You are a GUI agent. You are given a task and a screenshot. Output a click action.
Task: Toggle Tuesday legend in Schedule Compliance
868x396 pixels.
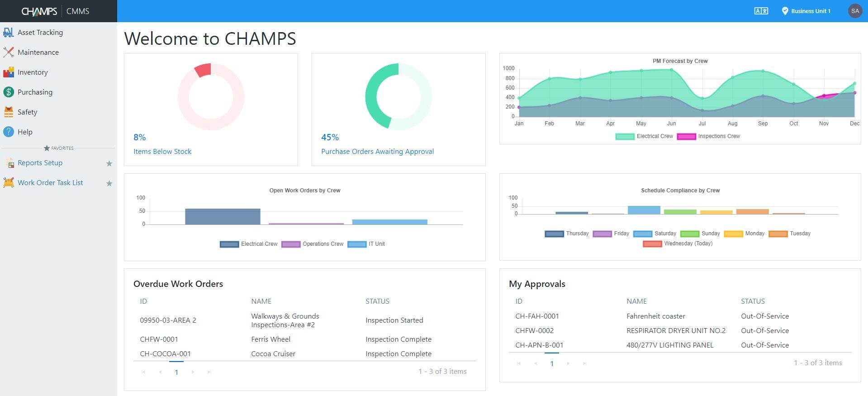click(790, 234)
